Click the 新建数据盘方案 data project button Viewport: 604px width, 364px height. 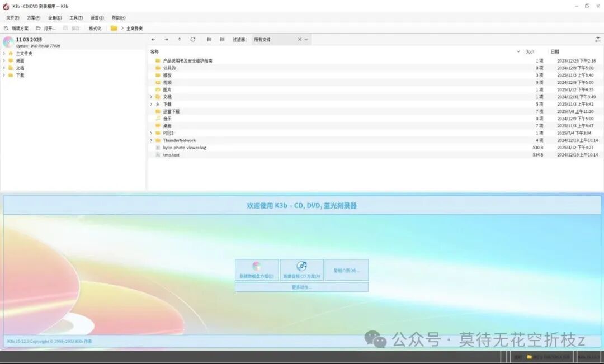257,270
